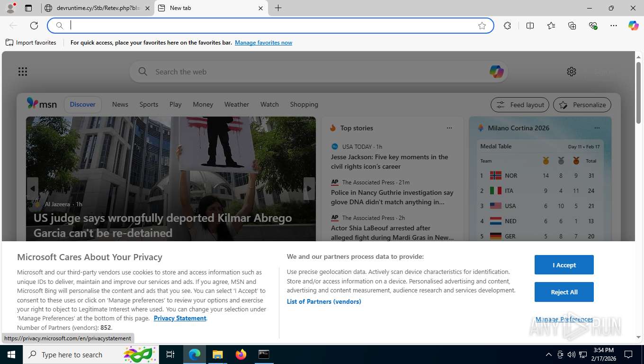Open a new browser tab
644x364 pixels.
pyautogui.click(x=278, y=8)
